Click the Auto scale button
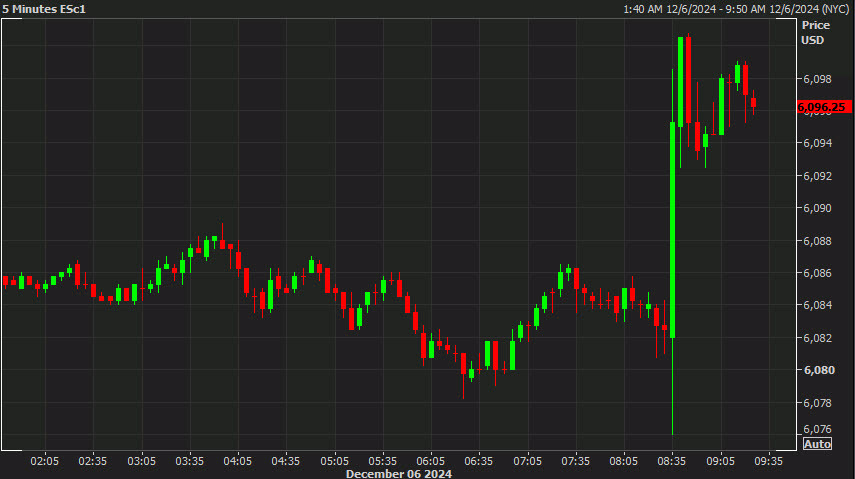Viewport: 855px width, 479px height. tap(817, 444)
